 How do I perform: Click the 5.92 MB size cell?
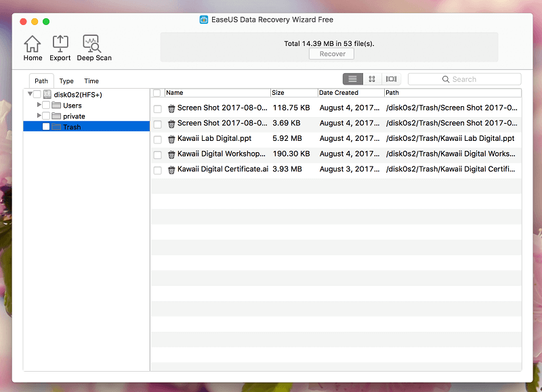[x=287, y=139]
